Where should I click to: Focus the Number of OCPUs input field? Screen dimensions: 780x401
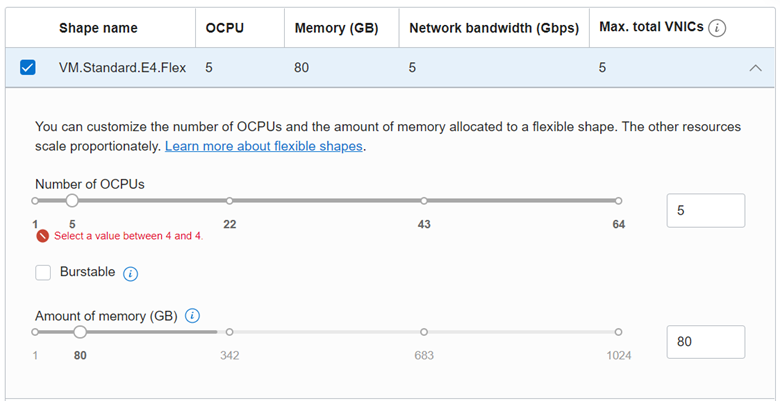705,211
